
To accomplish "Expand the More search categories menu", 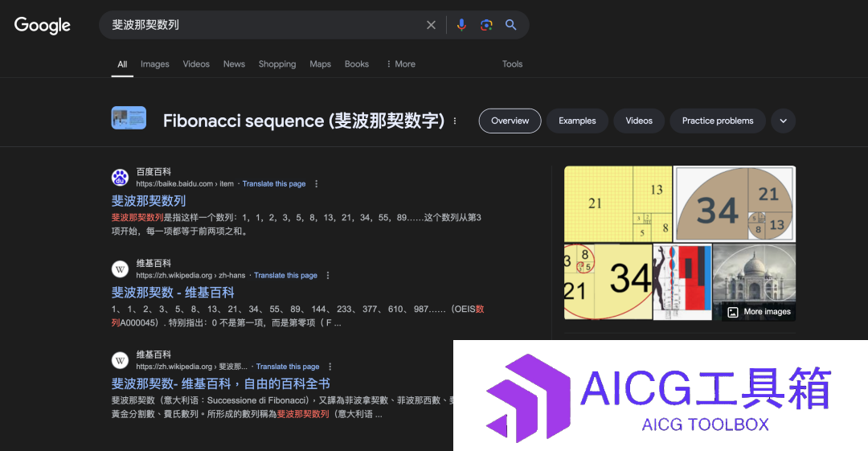I will pyautogui.click(x=401, y=64).
